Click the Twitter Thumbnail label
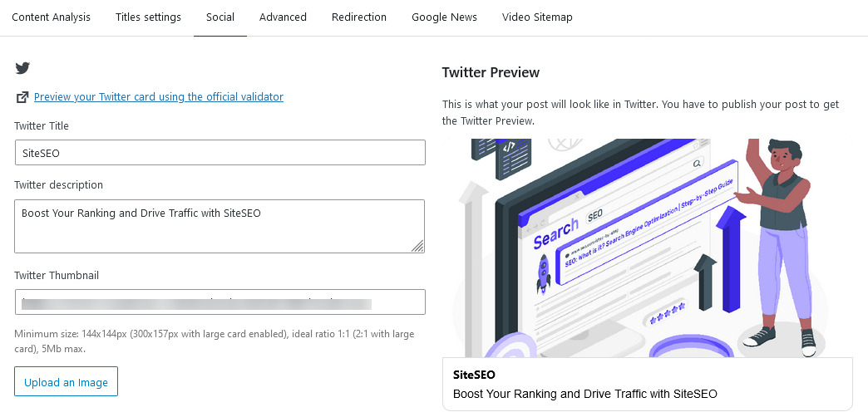 pyautogui.click(x=57, y=276)
